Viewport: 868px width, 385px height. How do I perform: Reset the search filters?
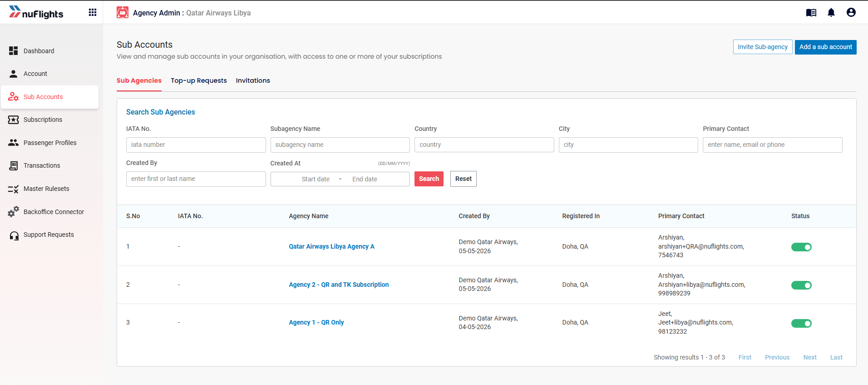[x=464, y=179]
